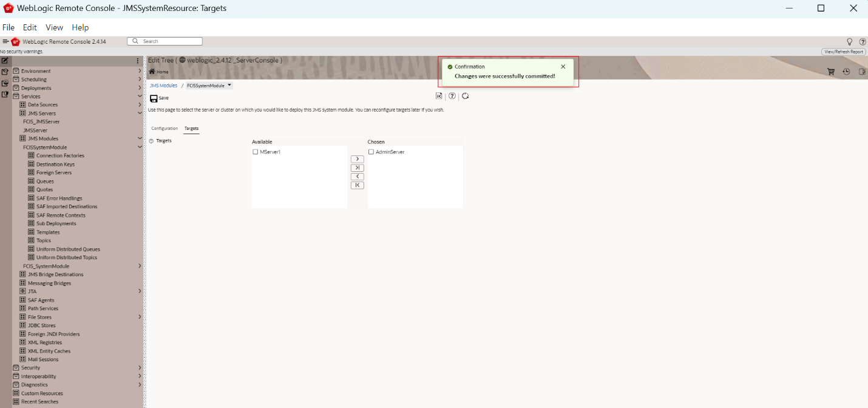This screenshot has width=868, height=408.
Task: Expand the File Stores node chevron
Action: [140, 317]
